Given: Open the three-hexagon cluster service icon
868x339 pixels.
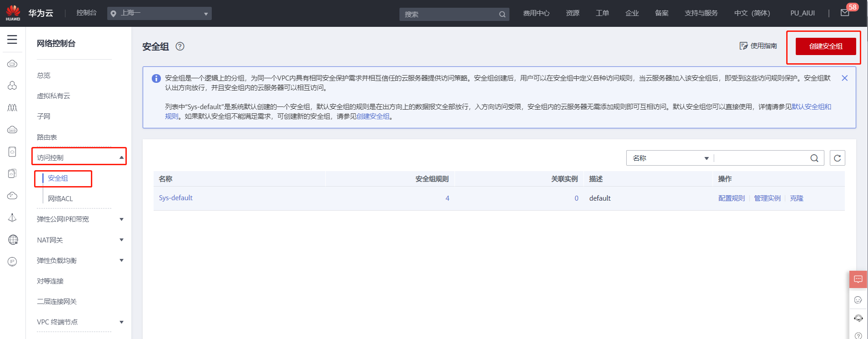Looking at the screenshot, I should point(12,86).
